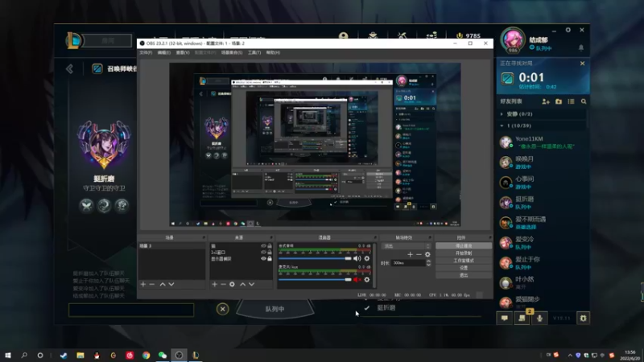
Task: Toggle lock on the display capture source
Action: pos(270,258)
